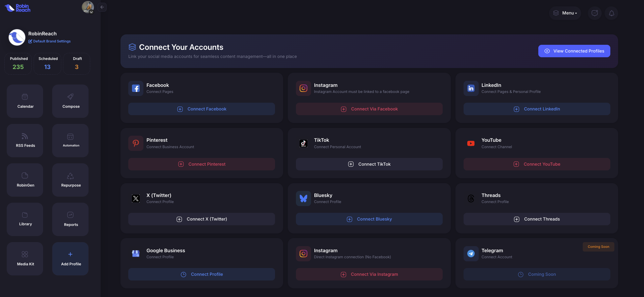Click Connect Via Facebook button

pyautogui.click(x=369, y=109)
